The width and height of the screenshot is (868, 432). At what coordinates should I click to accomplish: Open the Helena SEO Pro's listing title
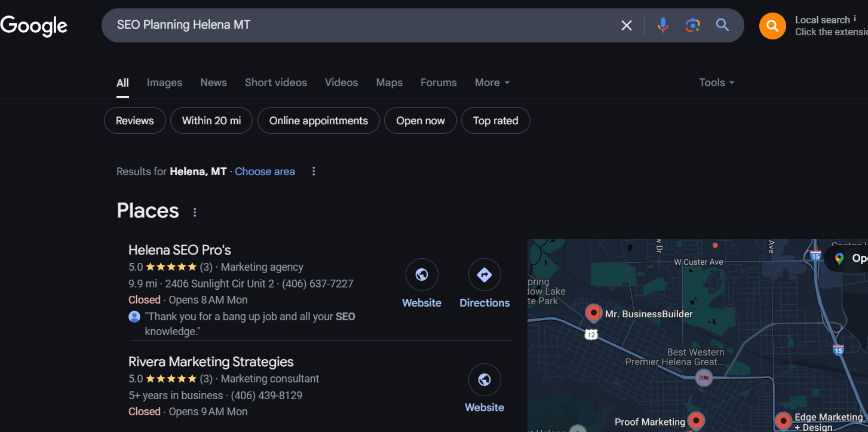180,250
